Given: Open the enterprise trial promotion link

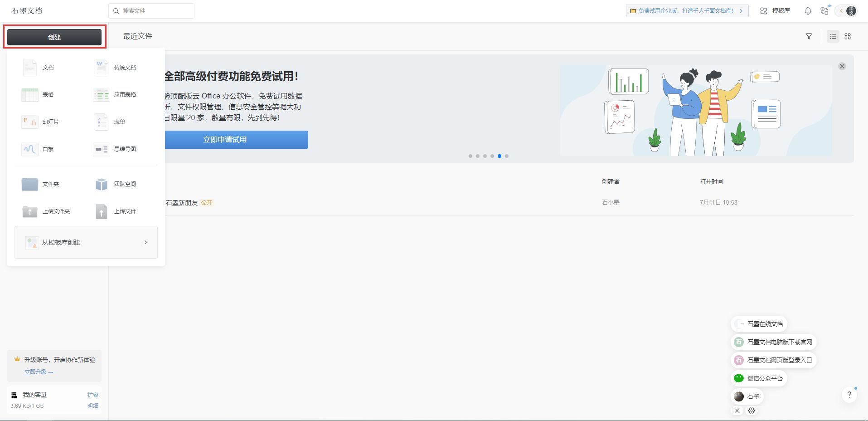Looking at the screenshot, I should tap(687, 11).
